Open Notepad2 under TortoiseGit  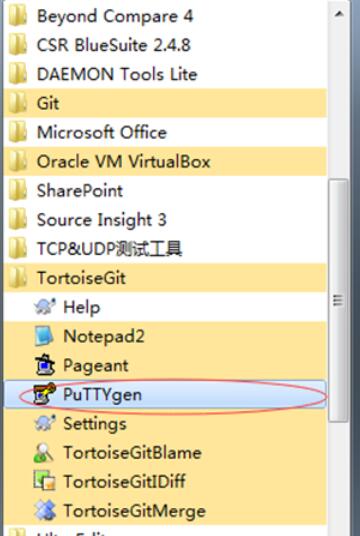click(x=165, y=336)
